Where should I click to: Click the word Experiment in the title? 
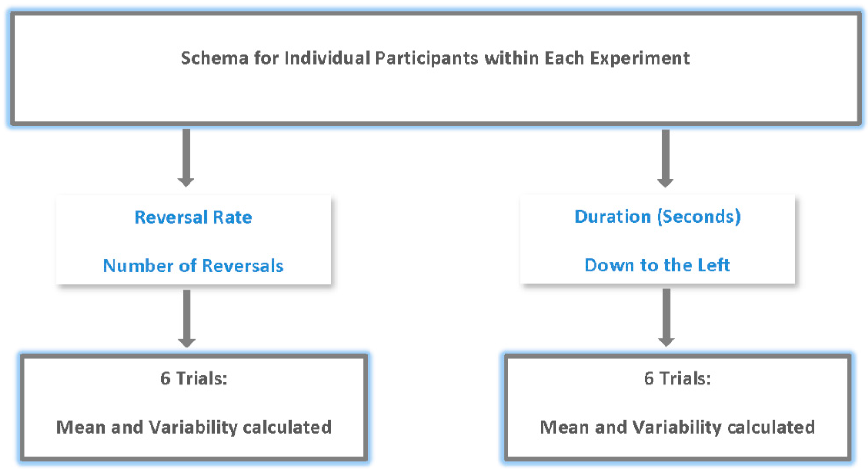point(640,58)
